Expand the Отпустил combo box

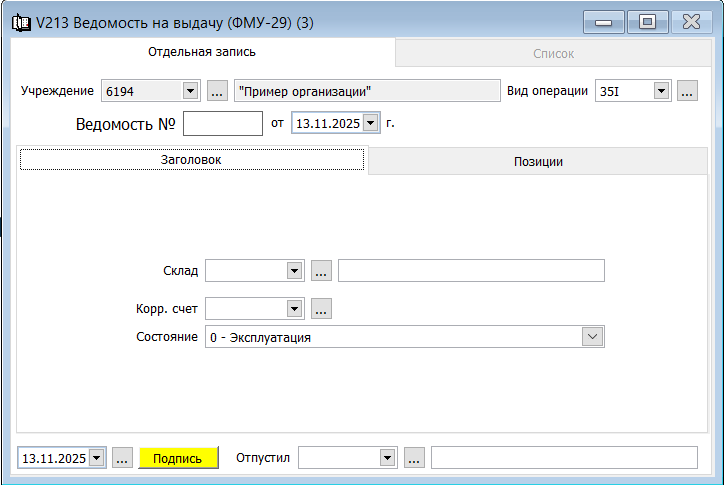[x=387, y=458]
